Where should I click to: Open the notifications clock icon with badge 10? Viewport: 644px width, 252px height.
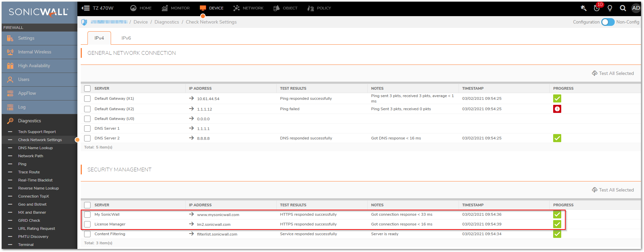pos(597,8)
